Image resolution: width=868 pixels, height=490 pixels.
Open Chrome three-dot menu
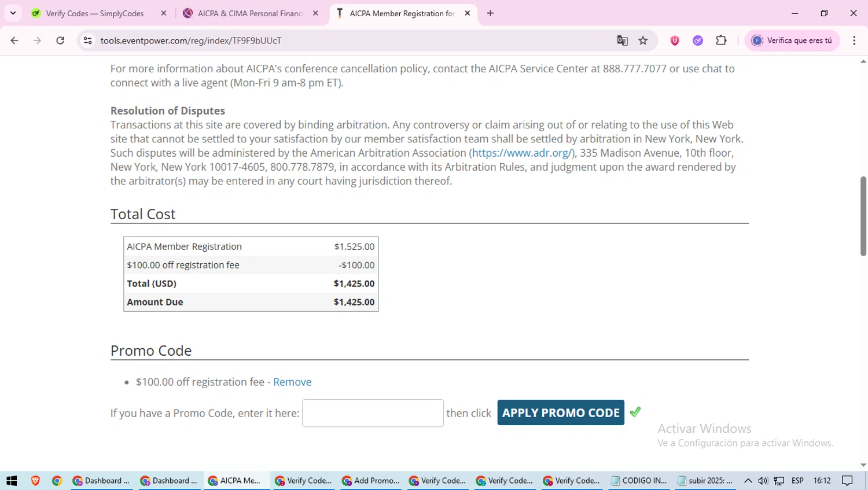point(854,40)
